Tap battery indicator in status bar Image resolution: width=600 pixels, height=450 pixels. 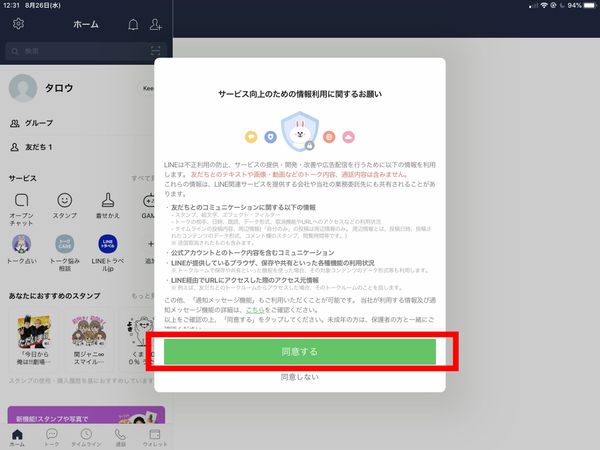[x=590, y=5]
